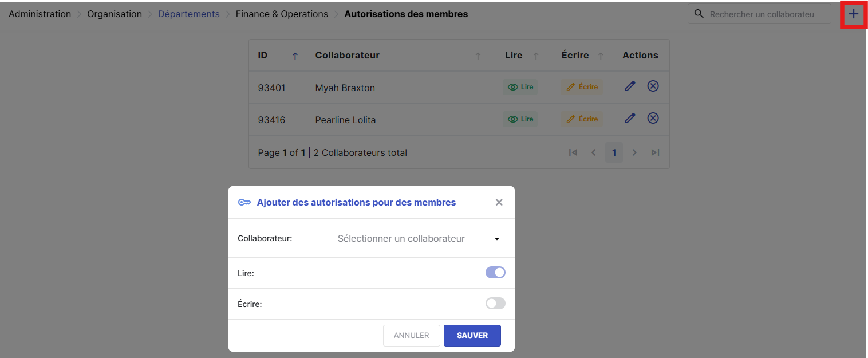The image size is (868, 358).
Task: Open Départements in the breadcrumb
Action: click(188, 14)
